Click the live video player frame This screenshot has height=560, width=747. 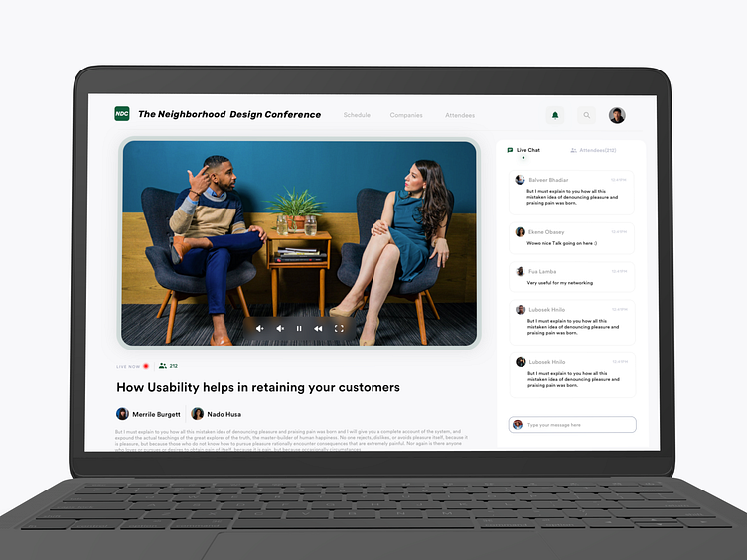click(x=299, y=243)
